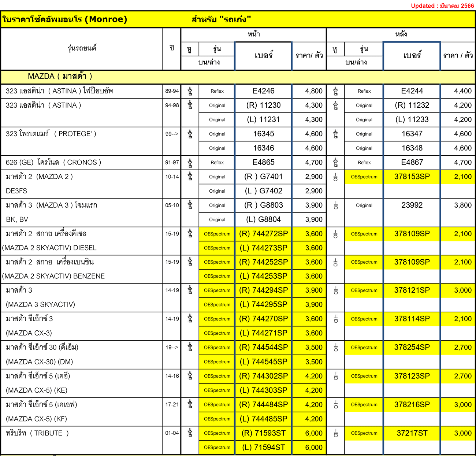
Task: Select rear mount icon in 626 Cronos row
Action: pyautogui.click(x=335, y=163)
